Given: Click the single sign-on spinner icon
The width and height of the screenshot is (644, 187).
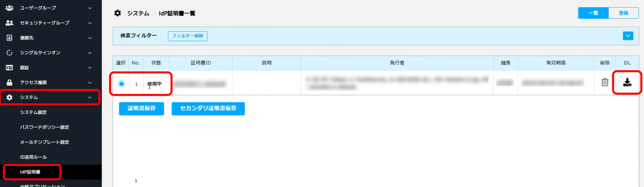Looking at the screenshot, I should click(x=9, y=52).
